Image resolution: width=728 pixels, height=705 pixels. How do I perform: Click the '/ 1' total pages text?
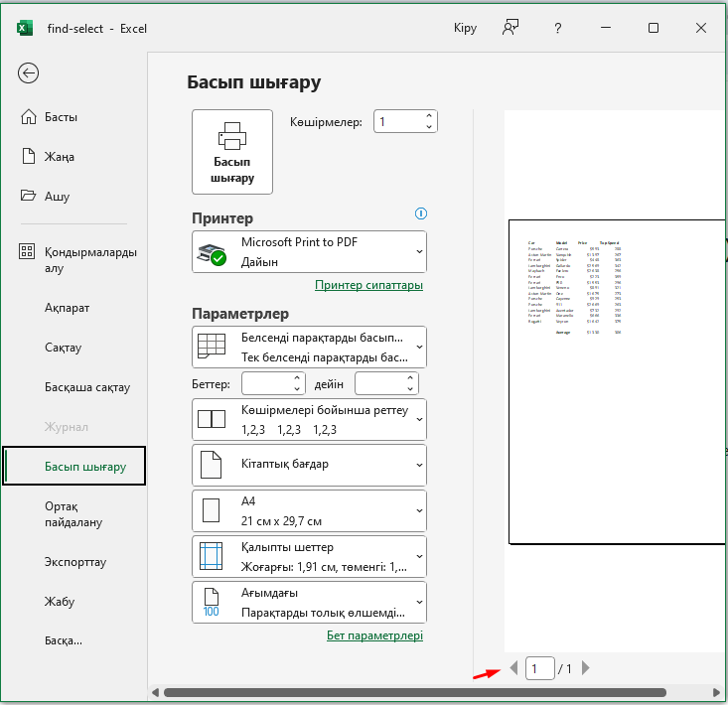click(x=565, y=669)
